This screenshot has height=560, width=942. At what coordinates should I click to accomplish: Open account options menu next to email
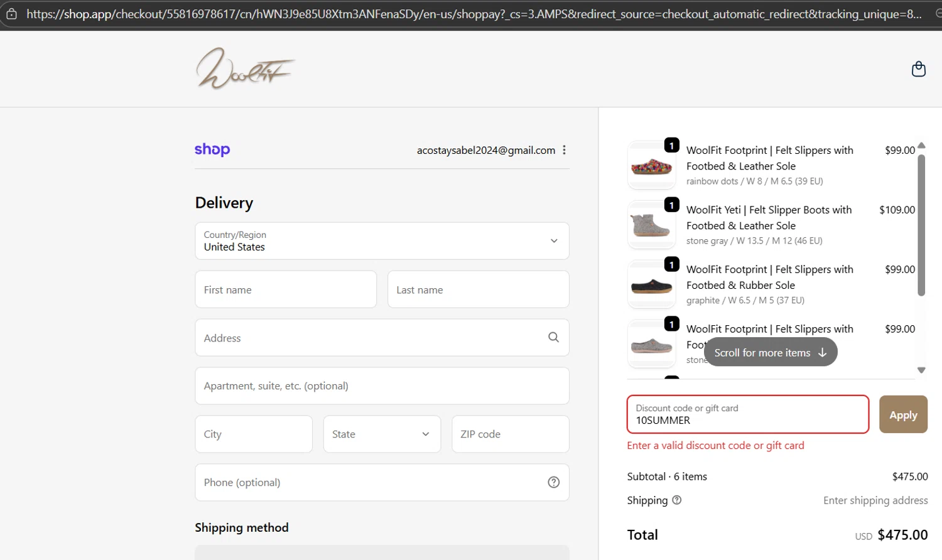(564, 150)
